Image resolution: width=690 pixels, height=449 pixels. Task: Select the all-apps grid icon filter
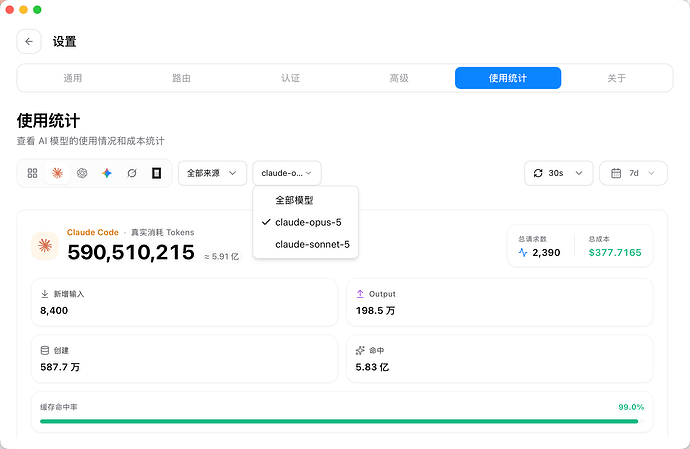[x=33, y=173]
